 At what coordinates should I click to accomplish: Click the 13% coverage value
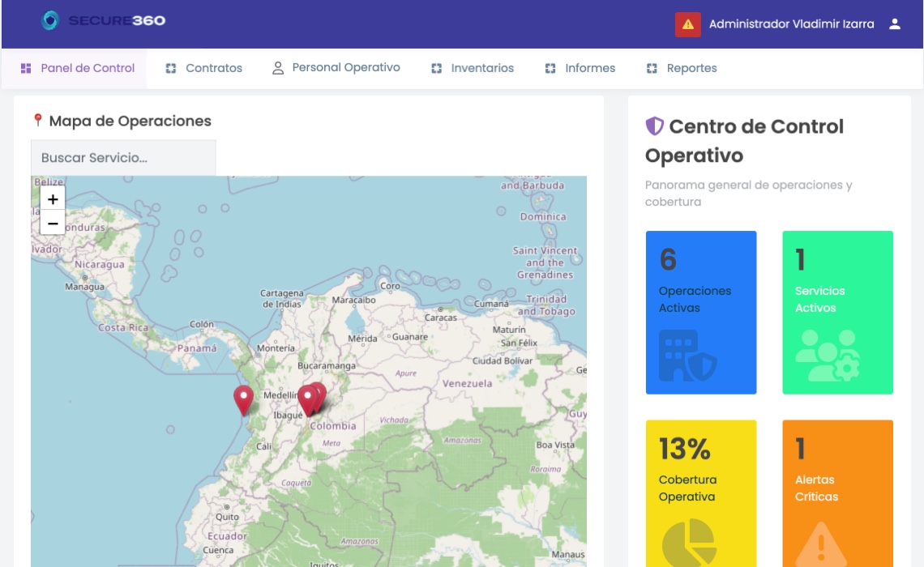(685, 450)
